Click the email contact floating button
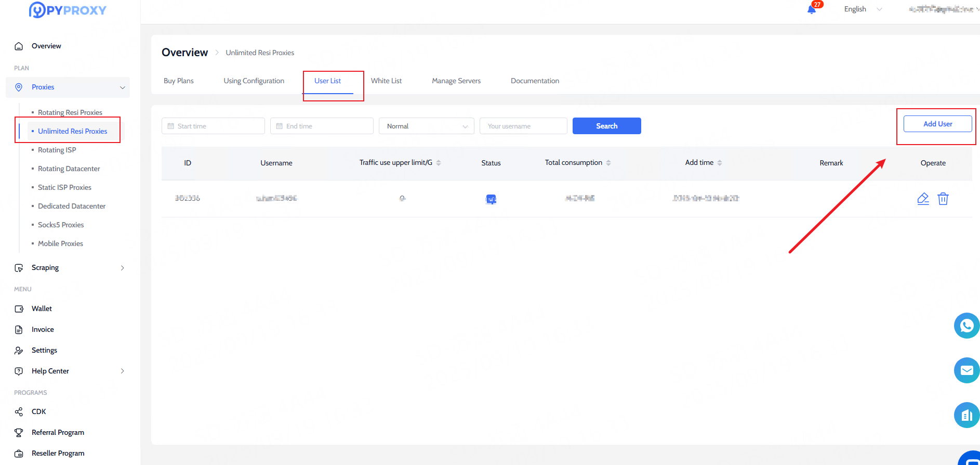Image resolution: width=980 pixels, height=465 pixels. 966,370
